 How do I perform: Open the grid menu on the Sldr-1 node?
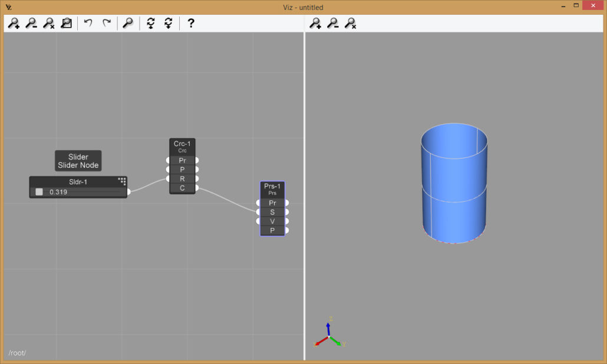[123, 181]
